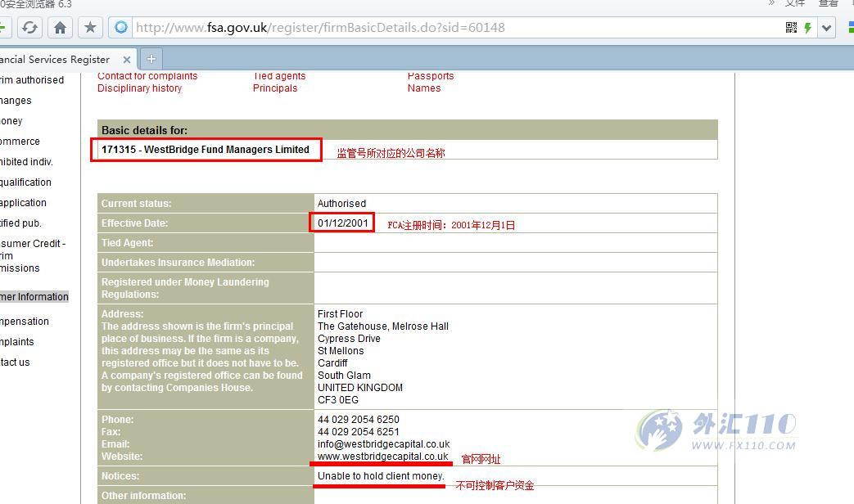Click the green lightning speed-mode icon
854x504 pixels.
pos(807,27)
